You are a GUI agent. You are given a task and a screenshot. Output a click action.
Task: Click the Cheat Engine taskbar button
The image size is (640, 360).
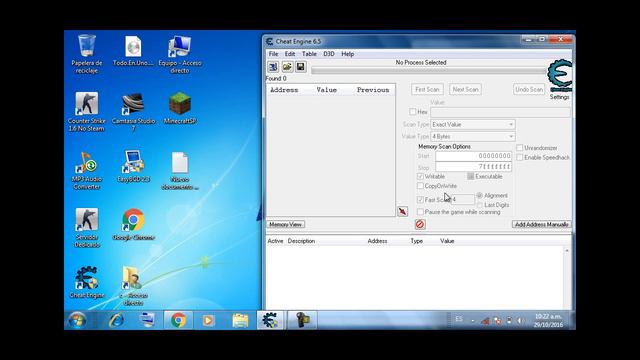click(270, 320)
